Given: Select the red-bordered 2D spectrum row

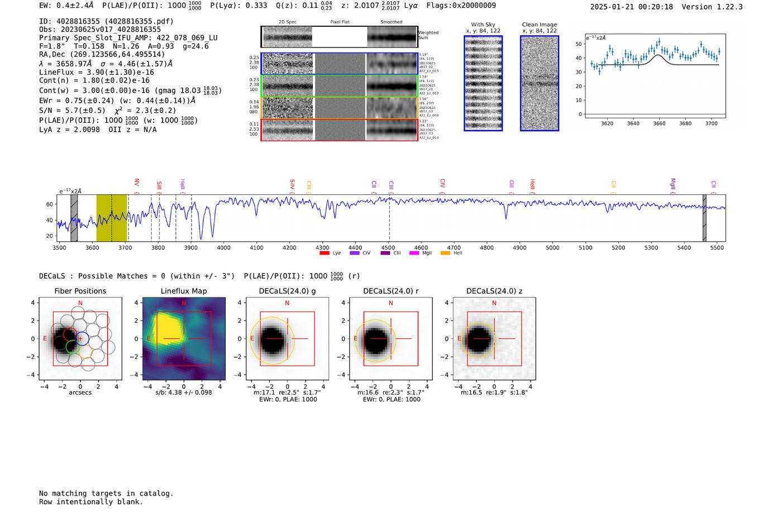Looking at the screenshot, I should (x=339, y=130).
